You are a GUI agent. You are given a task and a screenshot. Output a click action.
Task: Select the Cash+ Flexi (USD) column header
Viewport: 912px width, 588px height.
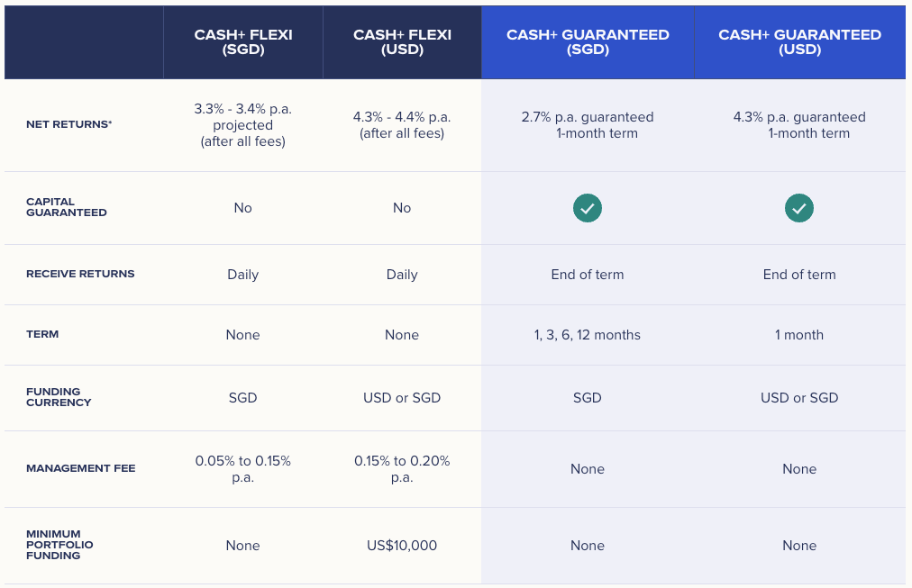tap(402, 42)
